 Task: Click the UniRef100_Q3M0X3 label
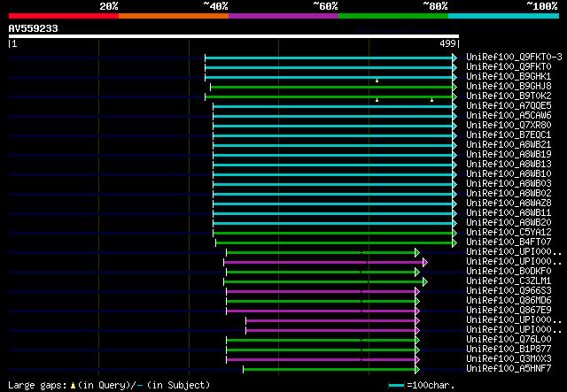tap(509, 359)
